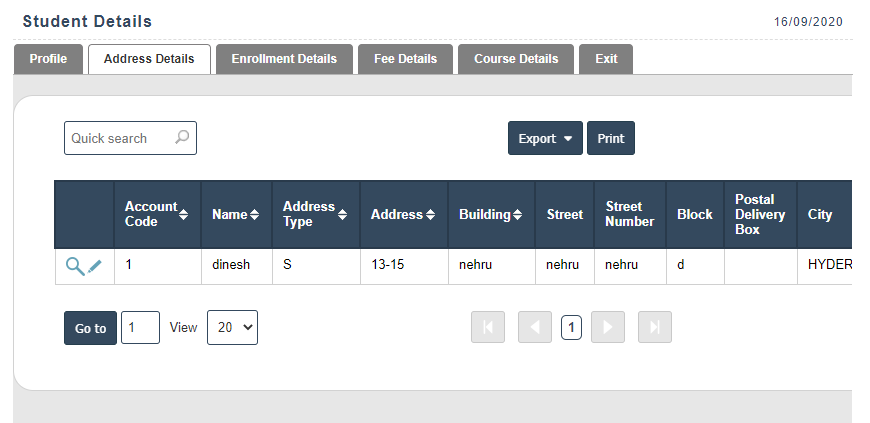The height and width of the screenshot is (423, 870).
Task: Click the page number input field
Action: pos(140,328)
